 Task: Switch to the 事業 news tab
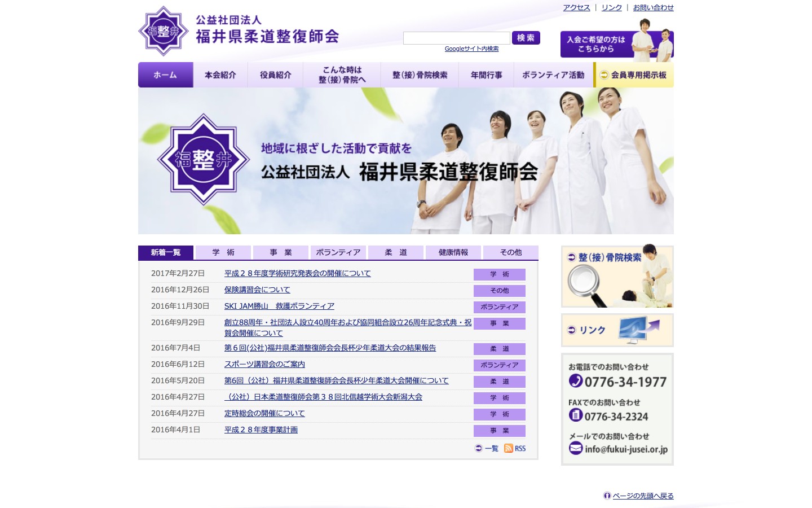click(281, 252)
